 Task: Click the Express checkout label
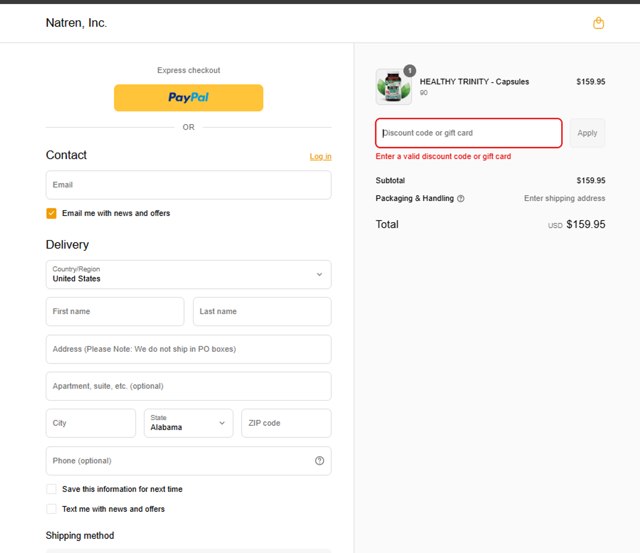pyautogui.click(x=189, y=70)
